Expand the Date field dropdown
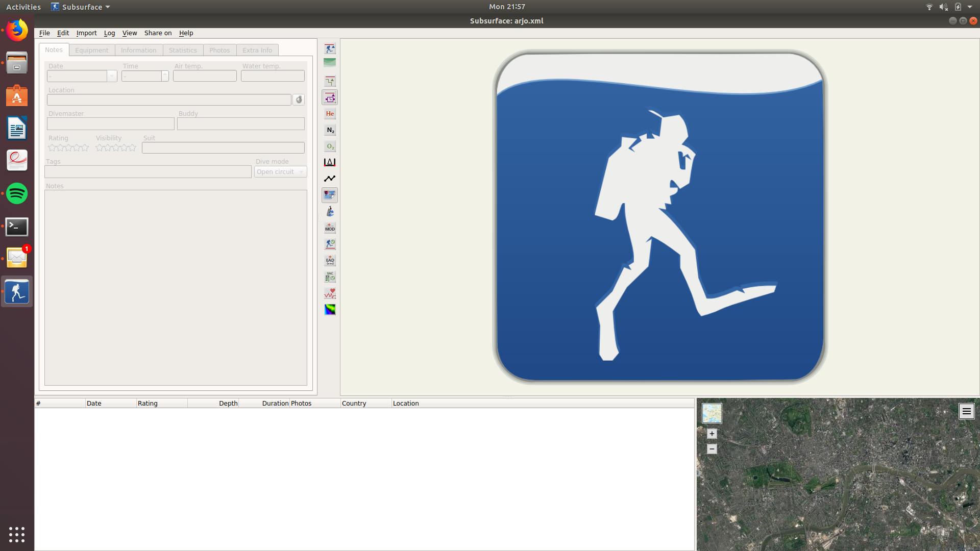Image resolution: width=980 pixels, height=551 pixels. 112,76
